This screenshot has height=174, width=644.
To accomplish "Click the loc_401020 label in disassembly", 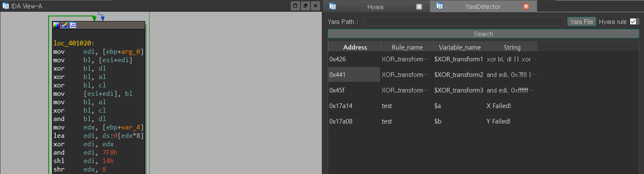I will point(74,43).
